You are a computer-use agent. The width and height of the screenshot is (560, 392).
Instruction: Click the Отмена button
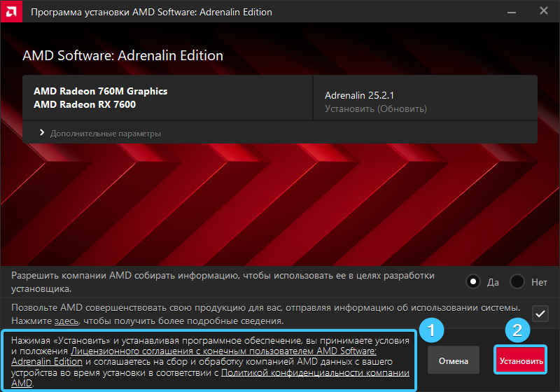pos(453,361)
